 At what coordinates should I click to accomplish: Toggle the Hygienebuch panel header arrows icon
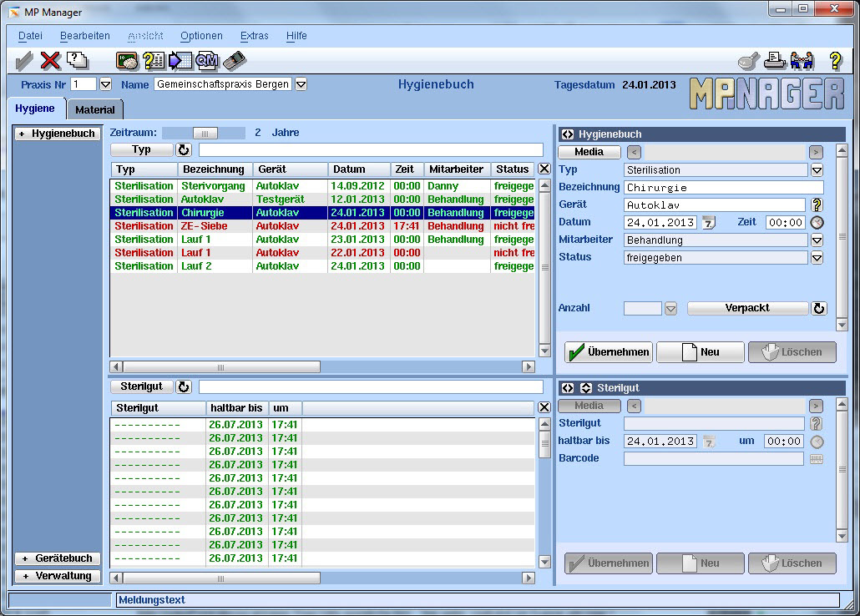point(568,134)
